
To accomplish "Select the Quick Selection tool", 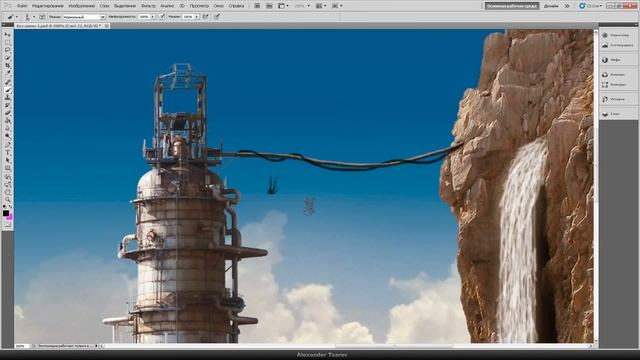I will pyautogui.click(x=8, y=57).
